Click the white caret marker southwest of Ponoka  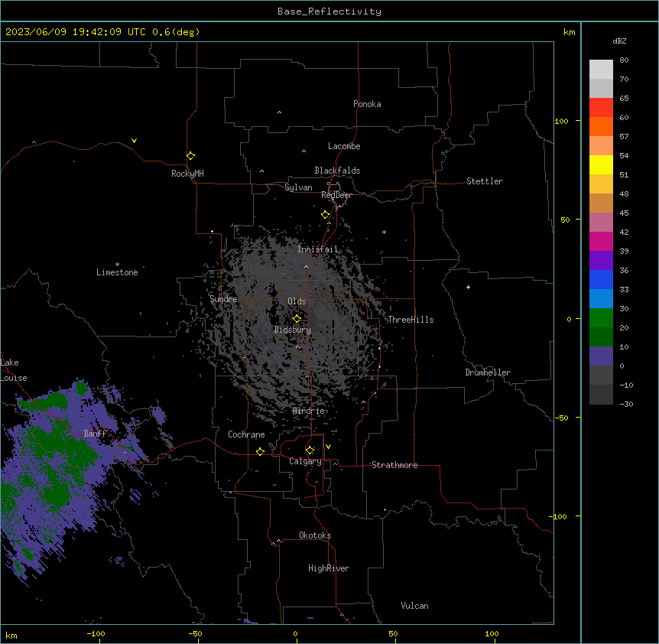(279, 112)
